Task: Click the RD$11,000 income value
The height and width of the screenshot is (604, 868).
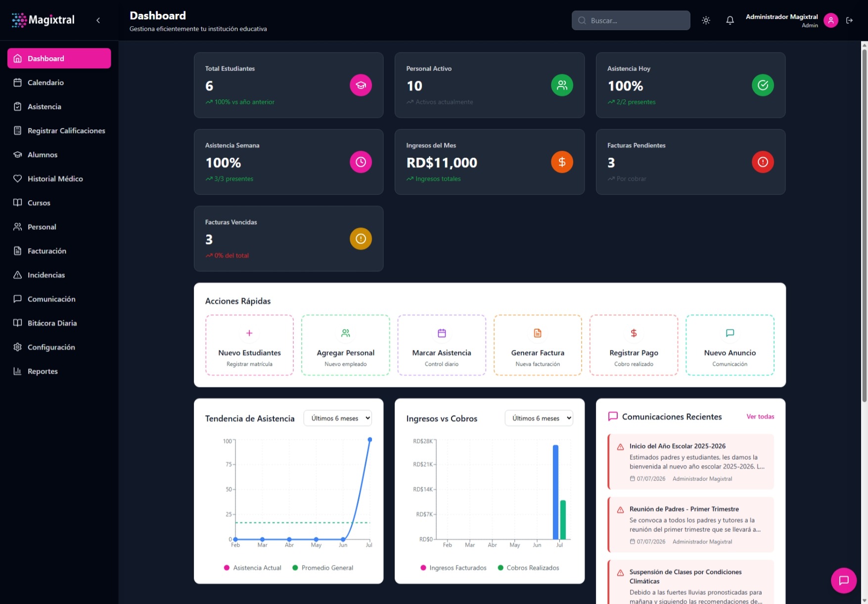Action: (x=442, y=163)
